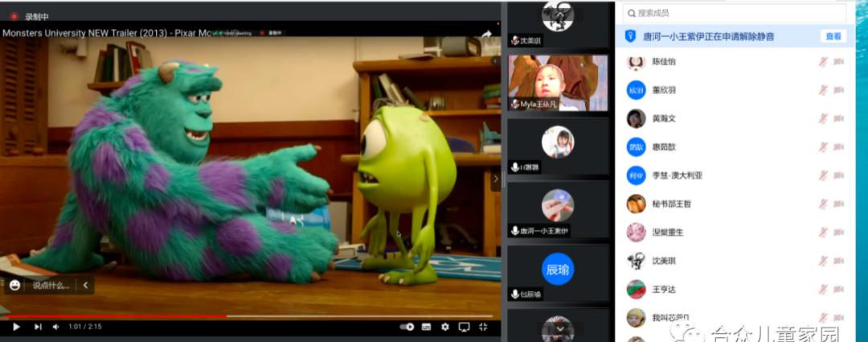The image size is (868, 342).
Task: Click the Monsters University video title
Action: tap(120, 33)
